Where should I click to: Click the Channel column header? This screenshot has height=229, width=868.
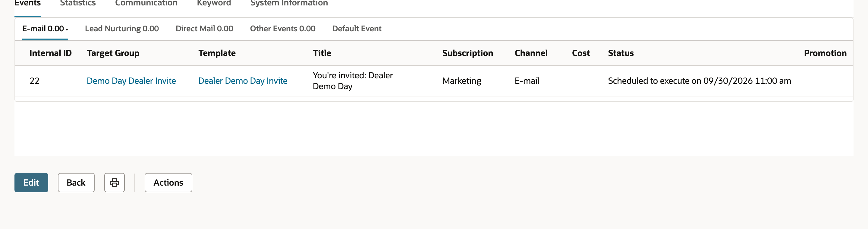coord(531,53)
